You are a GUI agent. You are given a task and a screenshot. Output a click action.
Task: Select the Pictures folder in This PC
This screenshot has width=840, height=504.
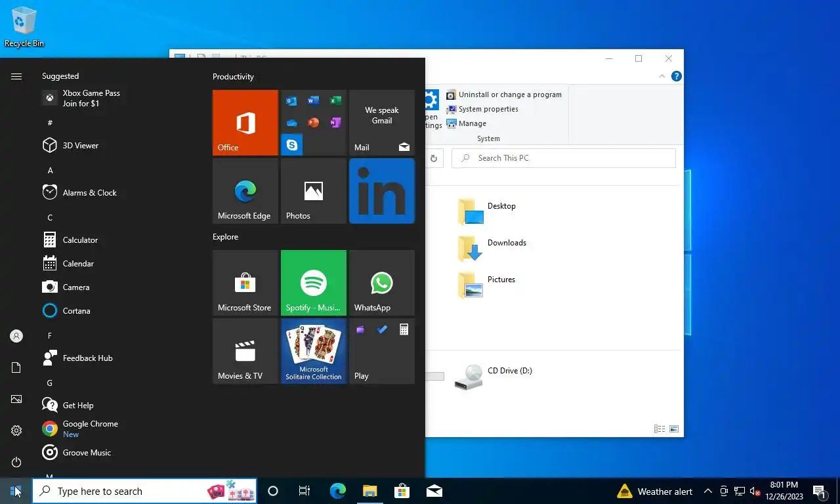[x=487, y=285]
